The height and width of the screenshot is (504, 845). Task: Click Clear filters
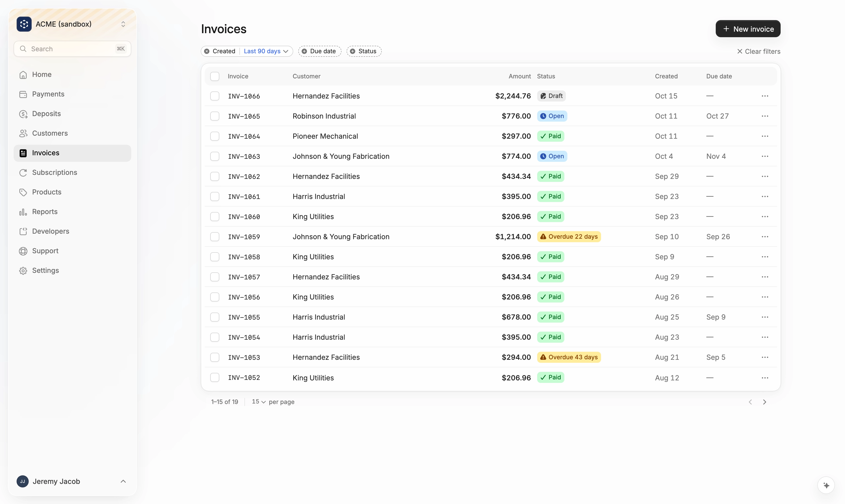tap(758, 52)
